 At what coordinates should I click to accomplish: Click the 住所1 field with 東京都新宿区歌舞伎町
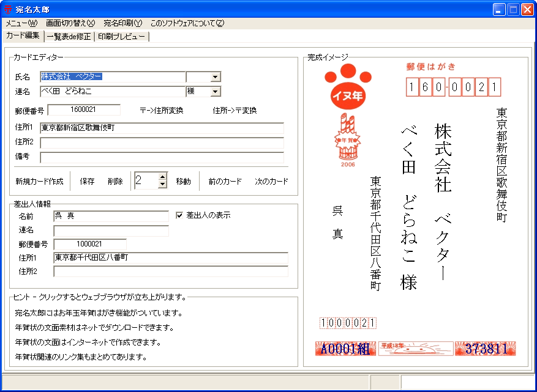[162, 128]
